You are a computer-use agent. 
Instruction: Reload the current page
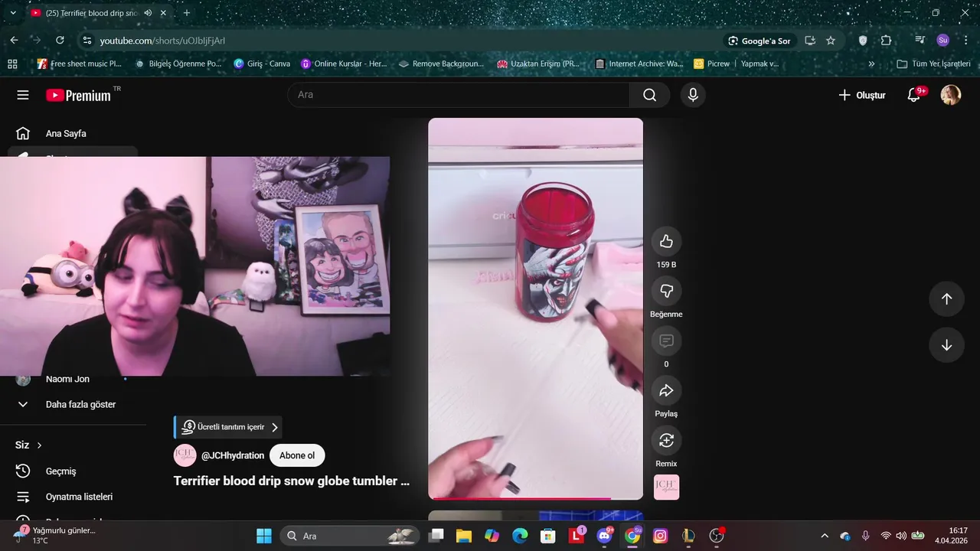tap(60, 41)
